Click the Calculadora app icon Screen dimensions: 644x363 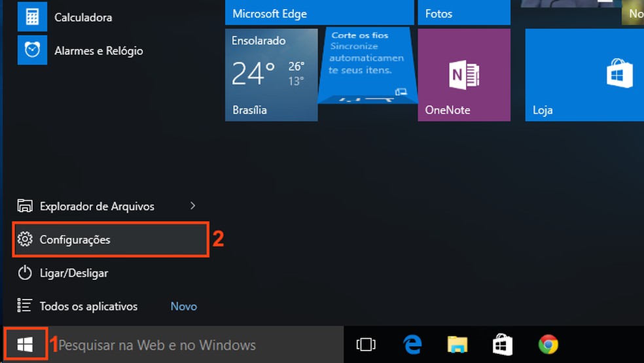tap(33, 17)
